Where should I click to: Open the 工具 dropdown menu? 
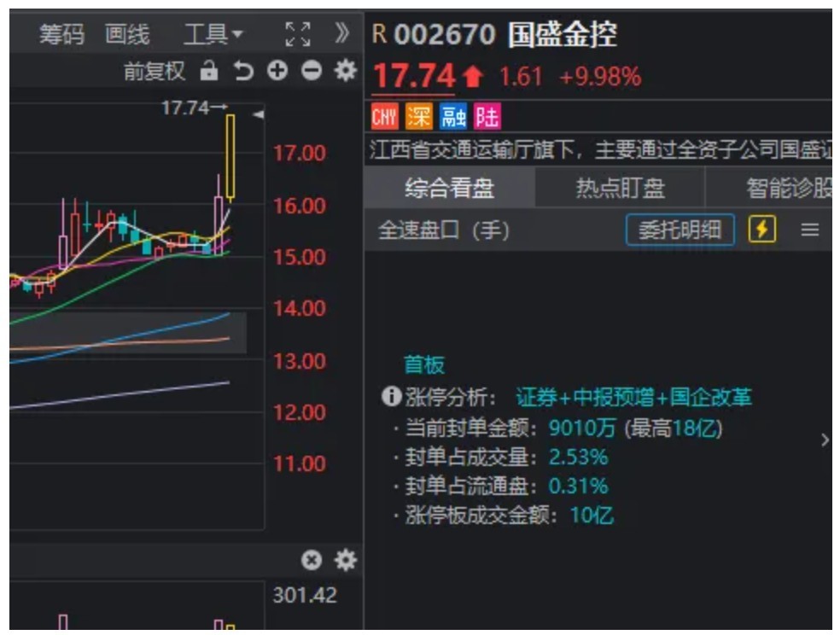[213, 35]
